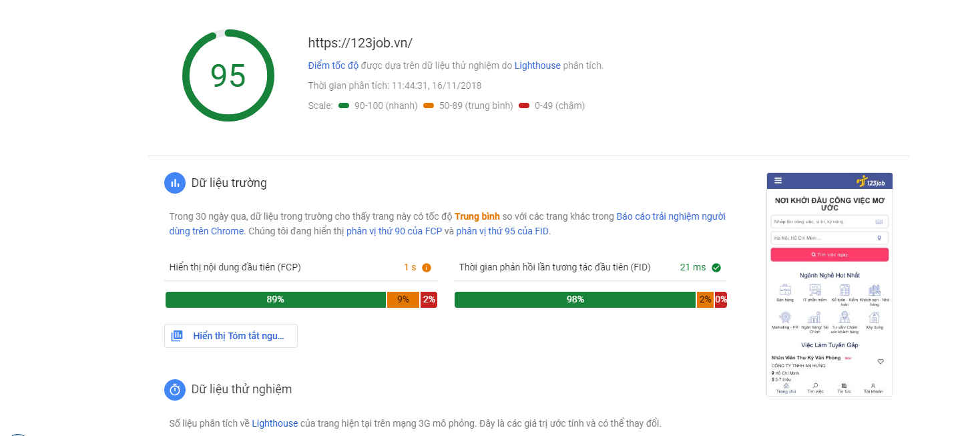Click the orange 9% segment of FCP bar

[x=403, y=300]
